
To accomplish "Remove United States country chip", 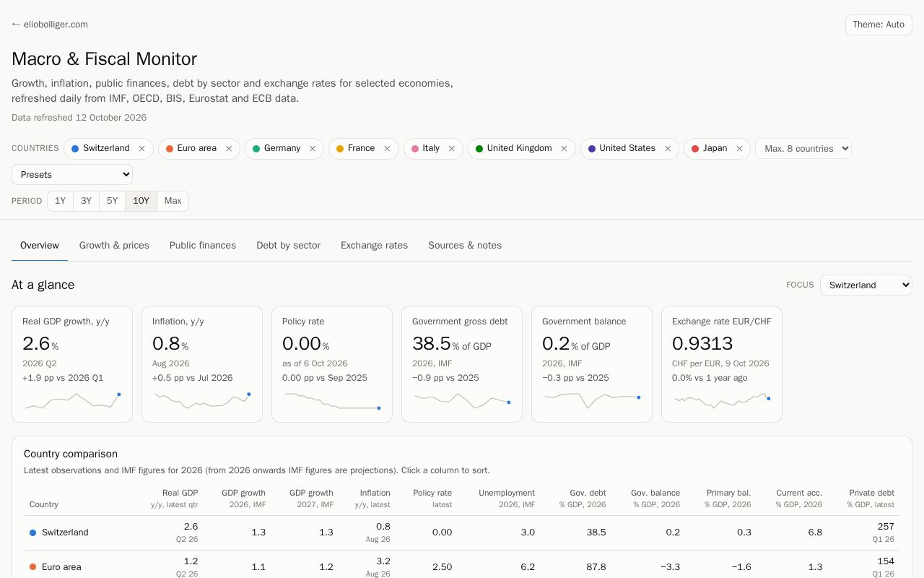I will tap(668, 149).
